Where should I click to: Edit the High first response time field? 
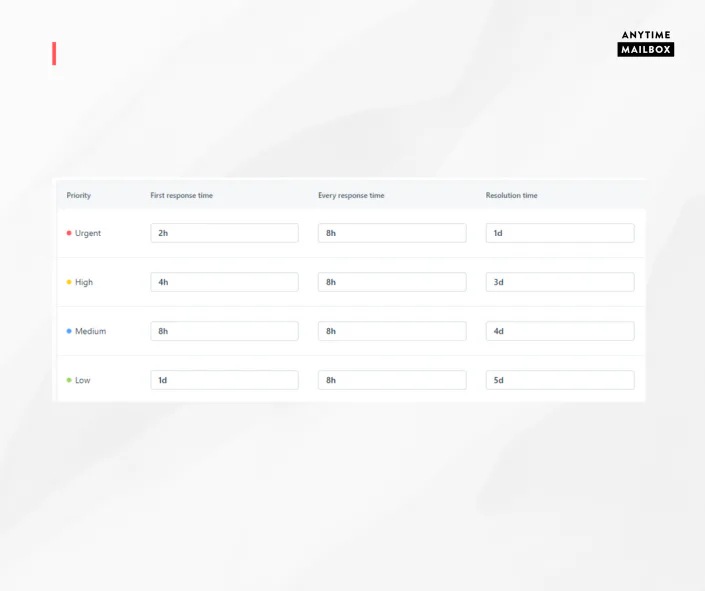click(x=224, y=282)
